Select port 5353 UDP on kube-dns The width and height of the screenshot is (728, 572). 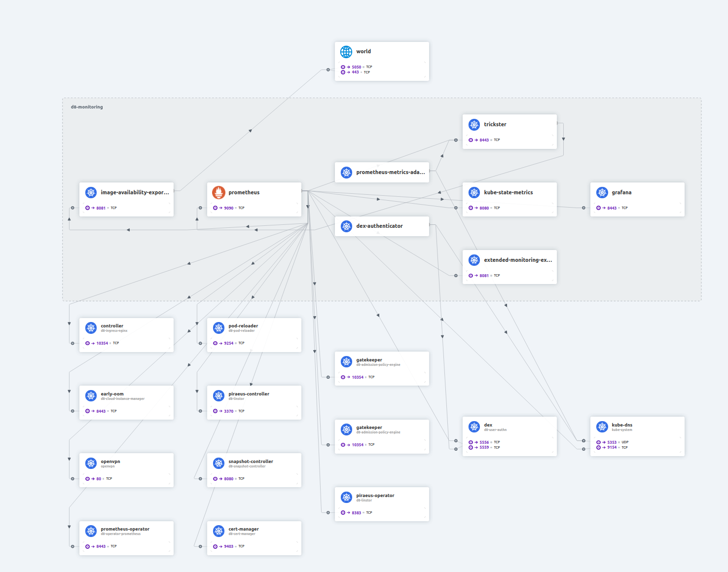[612, 442]
